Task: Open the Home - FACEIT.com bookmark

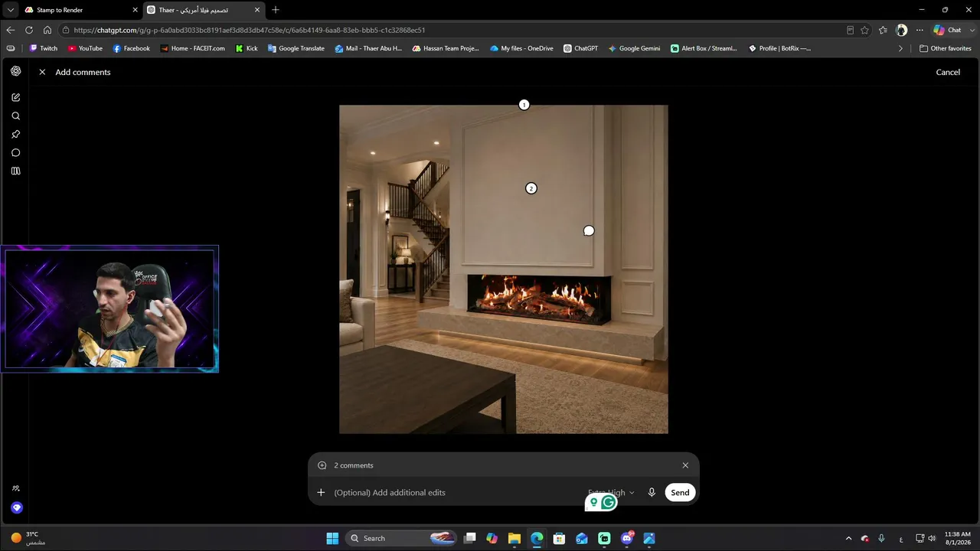Action: 192,48
